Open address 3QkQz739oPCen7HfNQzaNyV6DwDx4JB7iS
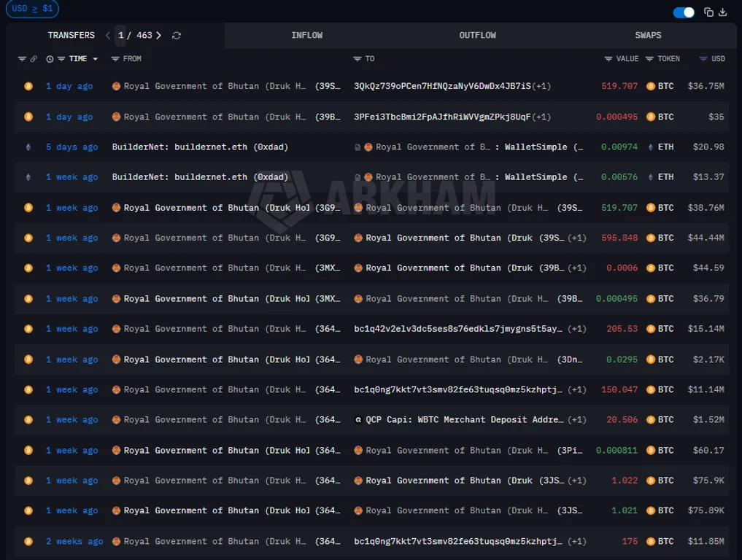 click(442, 86)
